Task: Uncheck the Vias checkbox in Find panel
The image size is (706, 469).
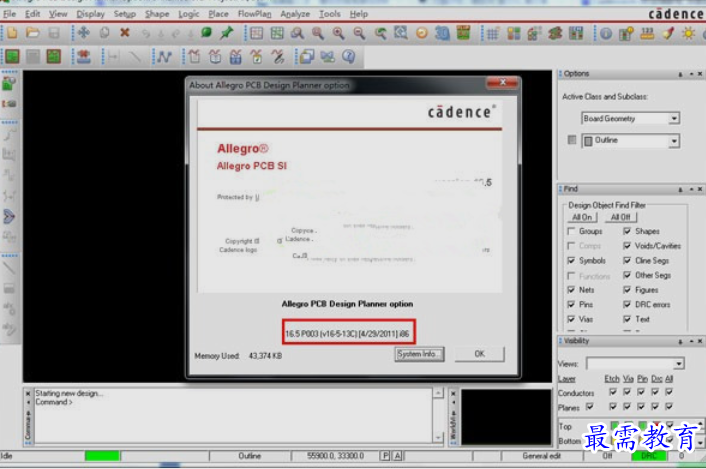Action: (571, 319)
